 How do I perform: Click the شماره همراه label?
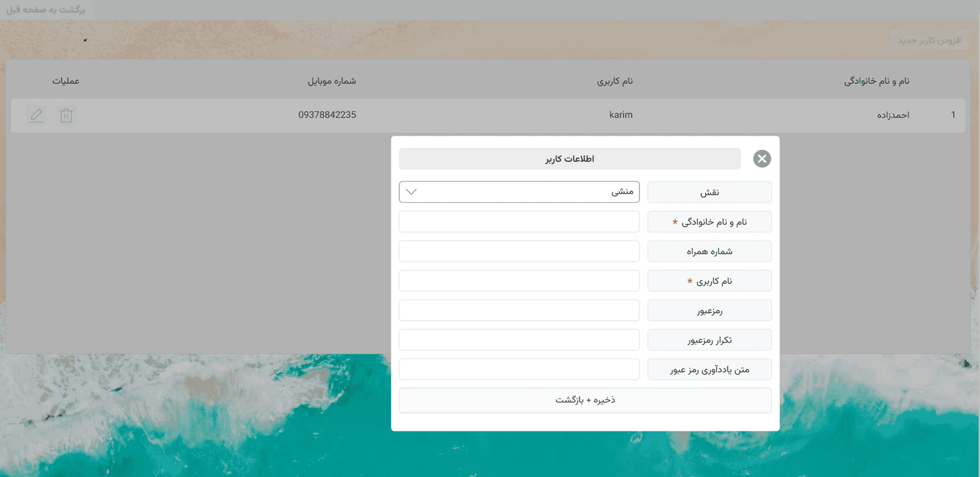(x=710, y=251)
